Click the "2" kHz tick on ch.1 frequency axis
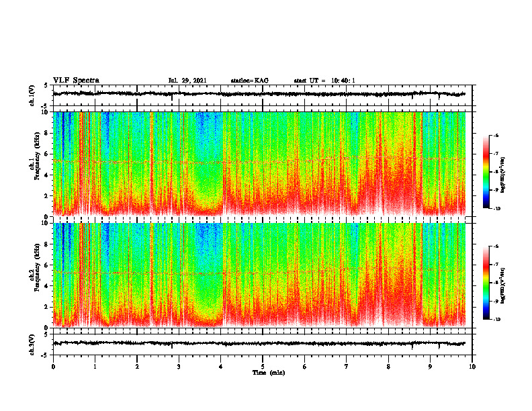The image size is (532, 411). click(46, 196)
